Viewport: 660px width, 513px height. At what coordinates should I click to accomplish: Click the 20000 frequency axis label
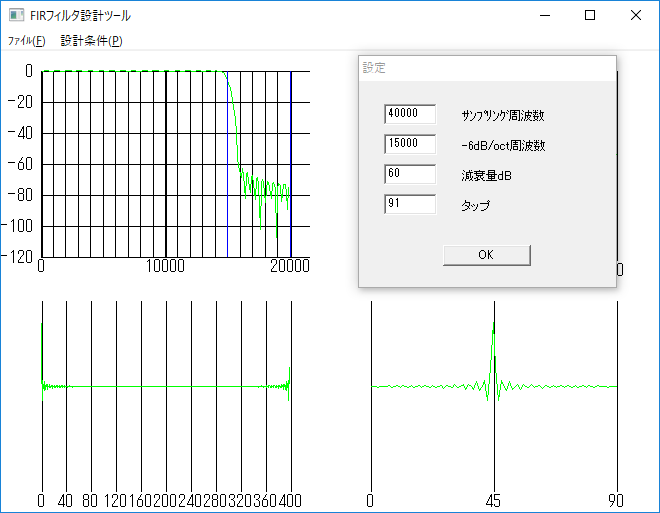(290, 266)
